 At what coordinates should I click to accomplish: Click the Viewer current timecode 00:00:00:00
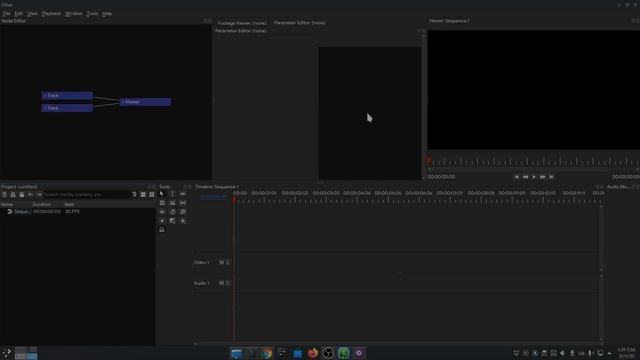pos(441,177)
